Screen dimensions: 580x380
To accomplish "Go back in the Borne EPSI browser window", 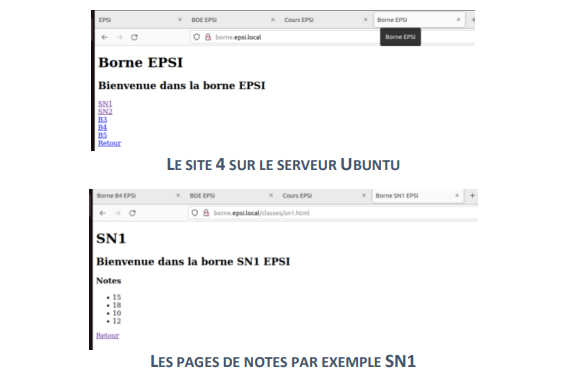I will [105, 37].
